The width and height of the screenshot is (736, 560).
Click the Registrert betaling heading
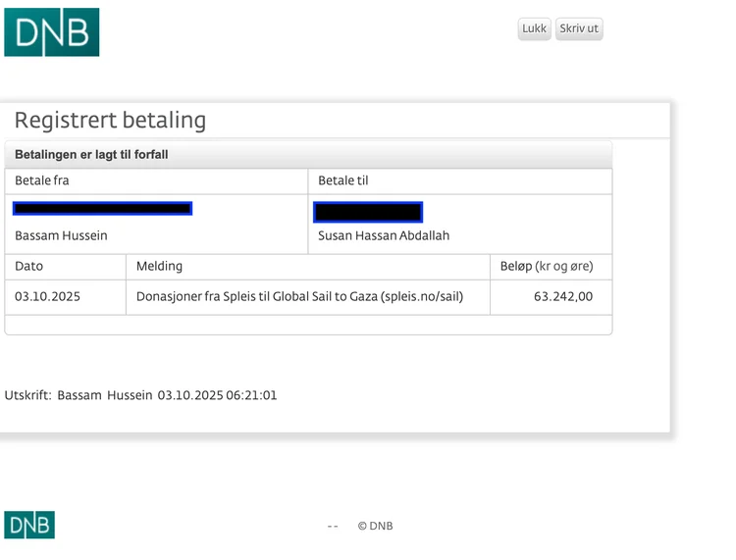[110, 121]
